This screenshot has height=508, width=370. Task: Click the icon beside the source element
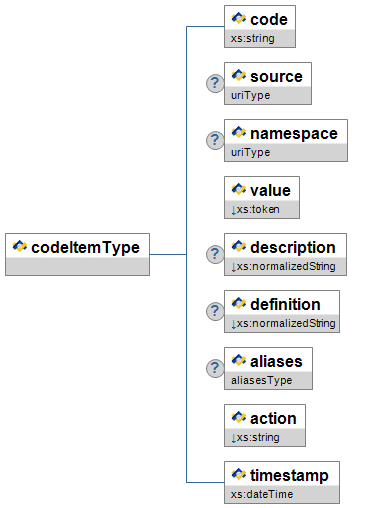click(239, 75)
